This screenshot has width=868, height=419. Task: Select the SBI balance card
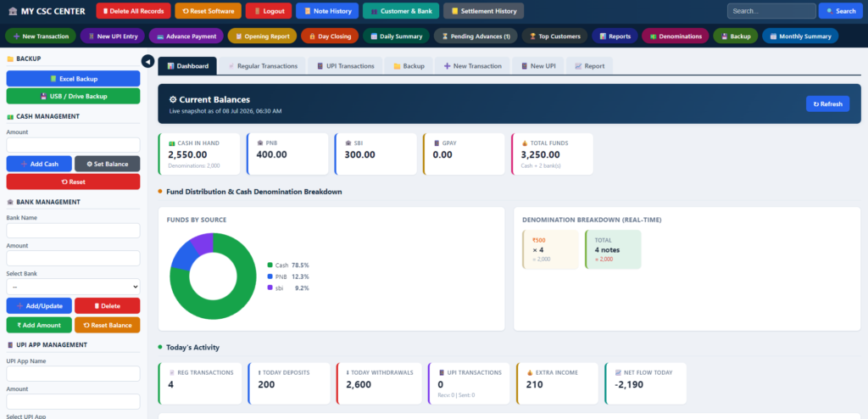[x=376, y=154]
